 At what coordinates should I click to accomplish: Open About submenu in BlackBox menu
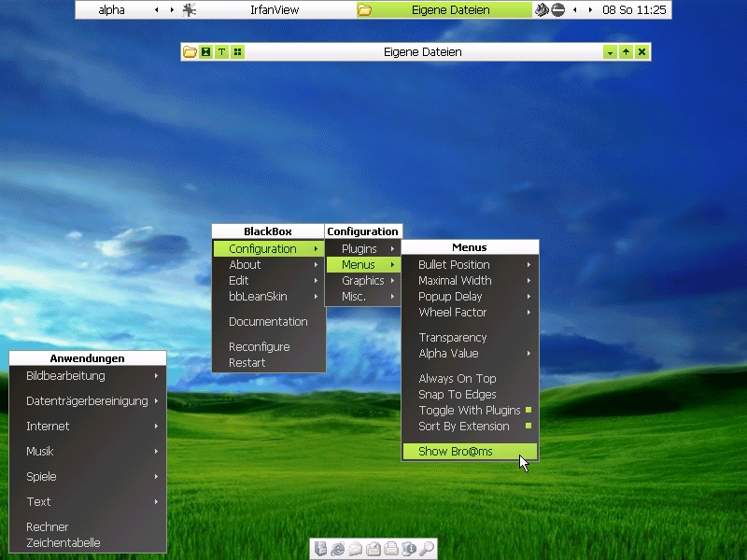[269, 265]
